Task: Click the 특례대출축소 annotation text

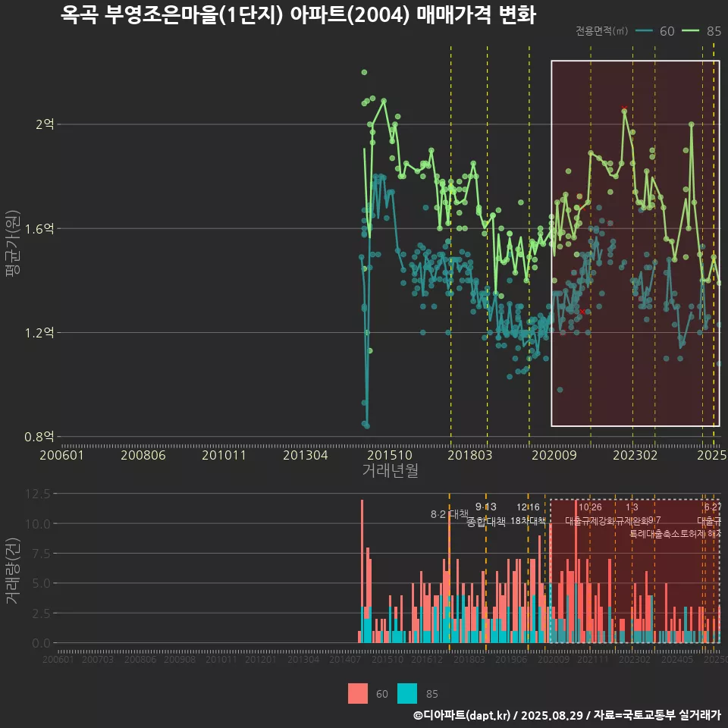Action: [654, 534]
